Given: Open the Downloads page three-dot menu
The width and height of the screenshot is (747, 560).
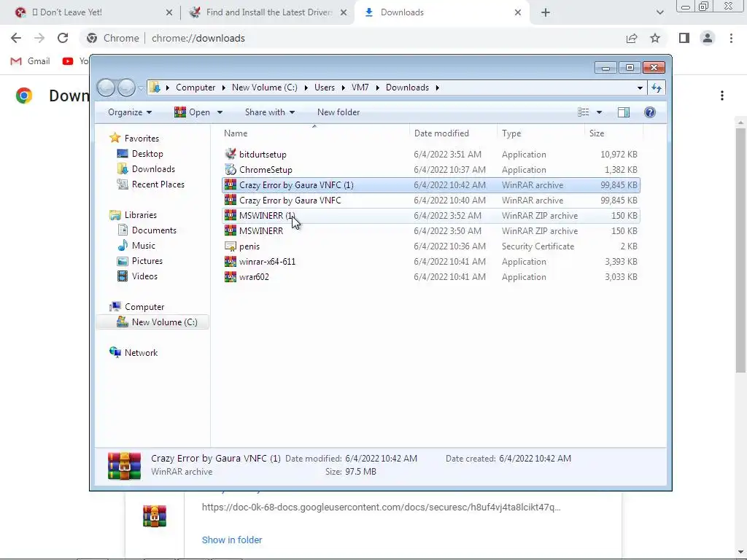Looking at the screenshot, I should (x=722, y=96).
